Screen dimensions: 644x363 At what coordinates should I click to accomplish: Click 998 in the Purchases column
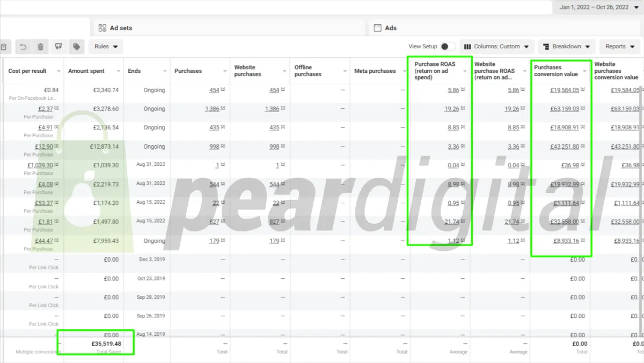click(x=214, y=146)
